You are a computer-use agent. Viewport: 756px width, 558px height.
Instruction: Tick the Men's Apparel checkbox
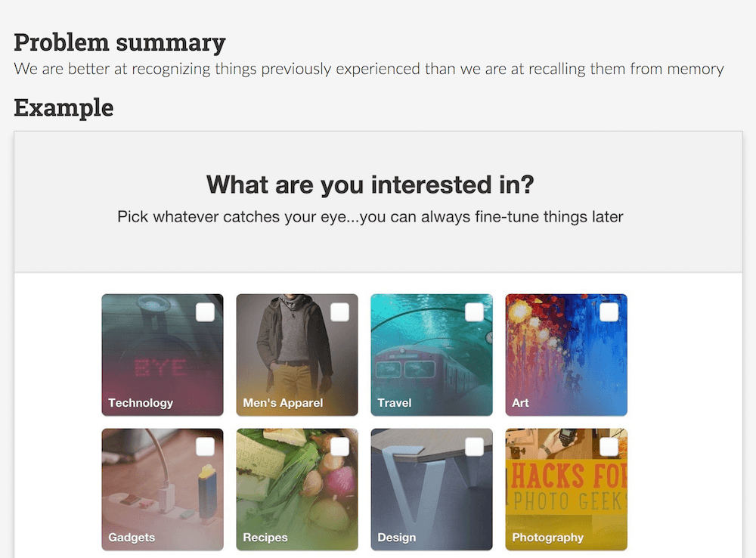pyautogui.click(x=339, y=312)
